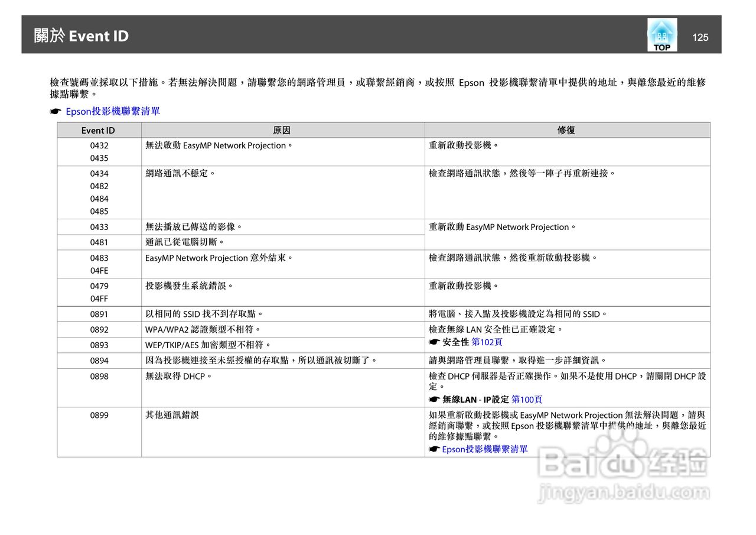Select the 原因 column header
This screenshot has width=756, height=535.
click(282, 130)
